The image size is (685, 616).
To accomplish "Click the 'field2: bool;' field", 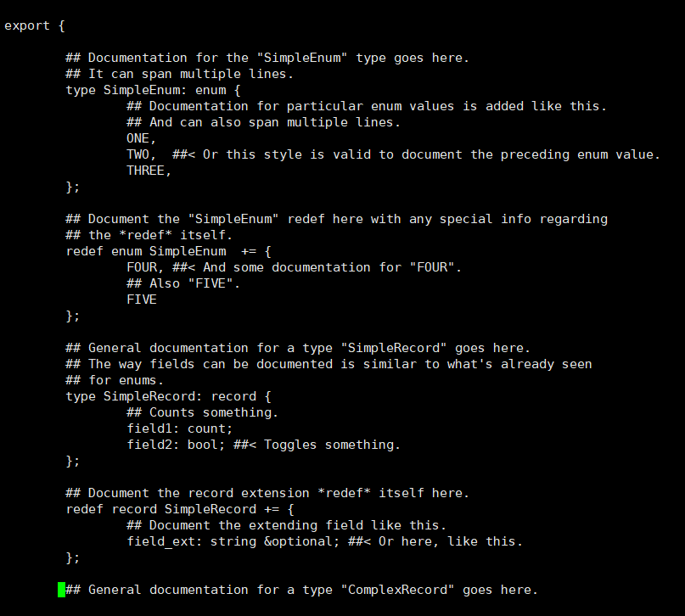I will [176, 445].
